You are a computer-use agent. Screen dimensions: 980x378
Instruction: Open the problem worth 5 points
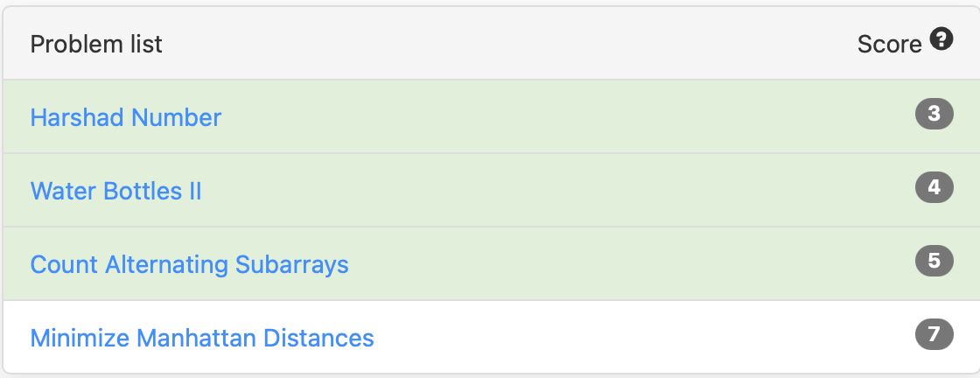(x=189, y=264)
